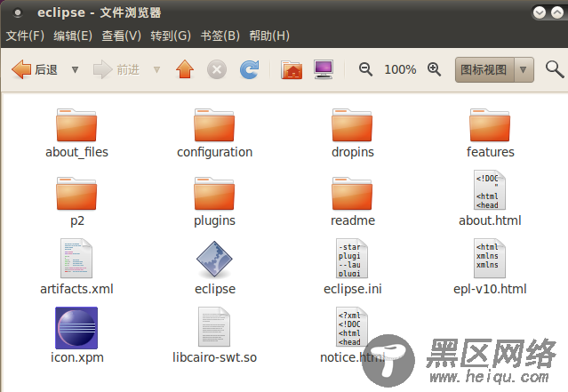Reset zoom via the 100% label

(x=400, y=69)
